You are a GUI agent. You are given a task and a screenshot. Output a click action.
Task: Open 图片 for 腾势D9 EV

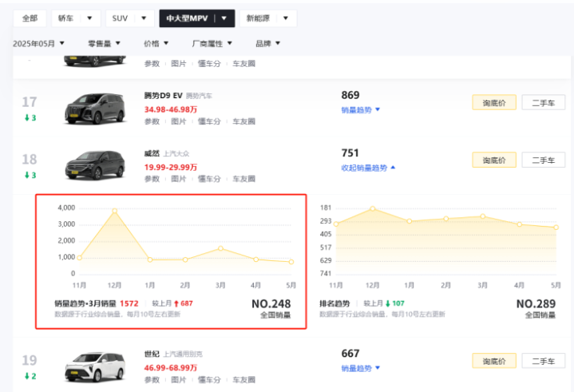(179, 121)
